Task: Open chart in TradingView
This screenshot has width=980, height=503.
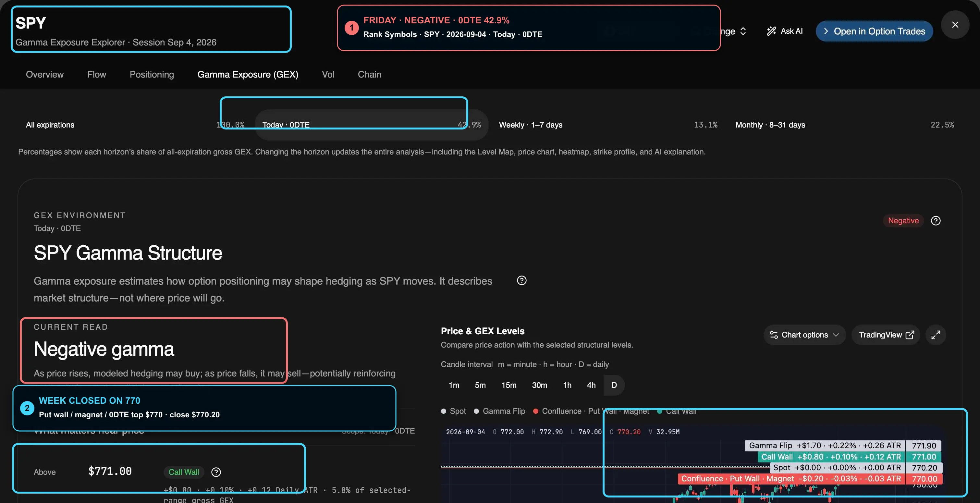Action: pos(886,335)
